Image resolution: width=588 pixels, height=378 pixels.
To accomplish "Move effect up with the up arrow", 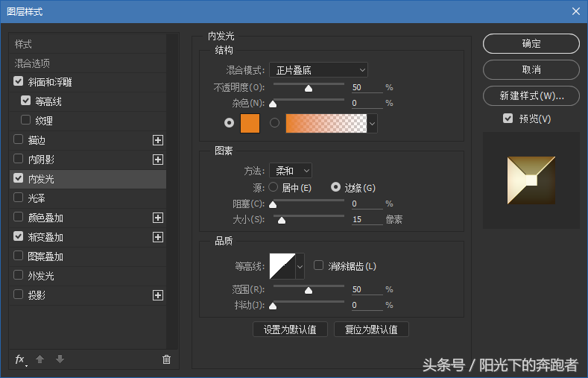I will coord(39,359).
